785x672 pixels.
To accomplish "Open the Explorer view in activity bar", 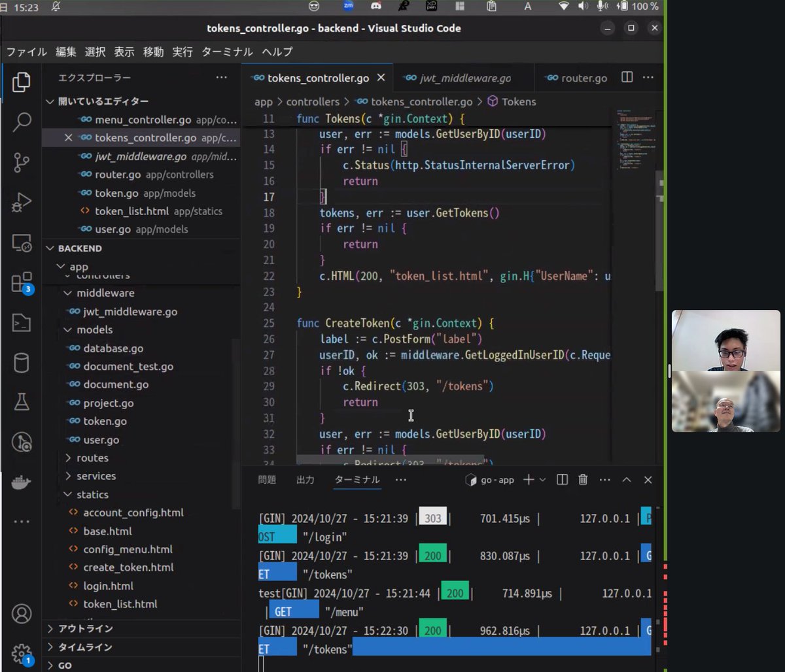I will pyautogui.click(x=22, y=82).
